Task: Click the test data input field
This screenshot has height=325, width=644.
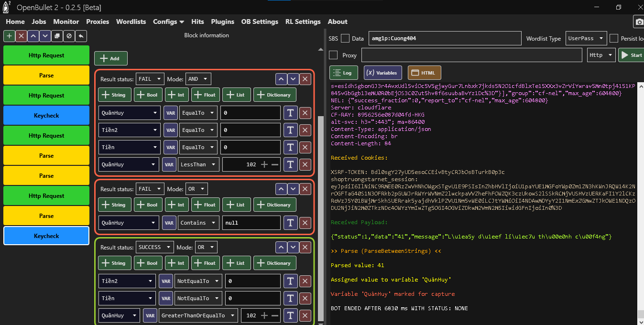Action: point(445,38)
